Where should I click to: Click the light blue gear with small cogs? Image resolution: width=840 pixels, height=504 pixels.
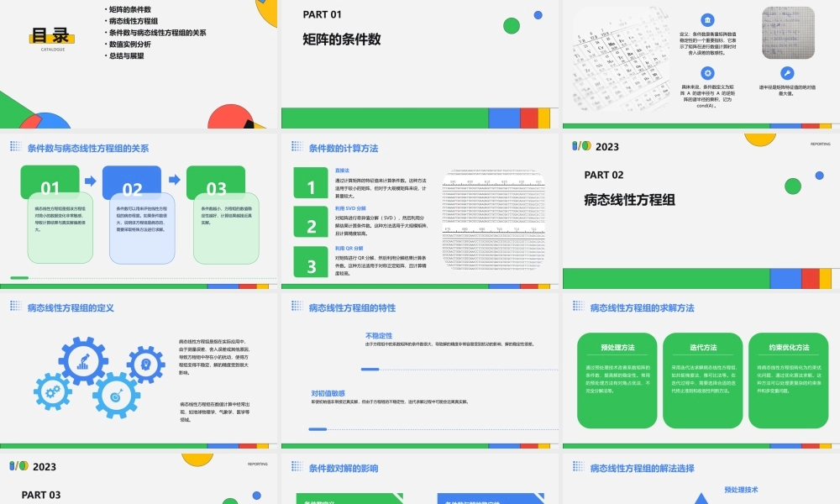[52, 392]
